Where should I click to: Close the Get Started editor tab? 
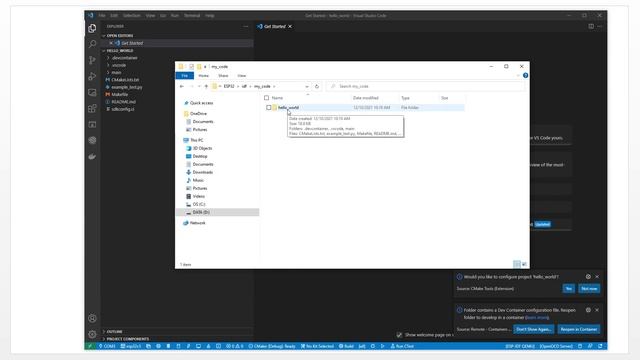[290, 27]
